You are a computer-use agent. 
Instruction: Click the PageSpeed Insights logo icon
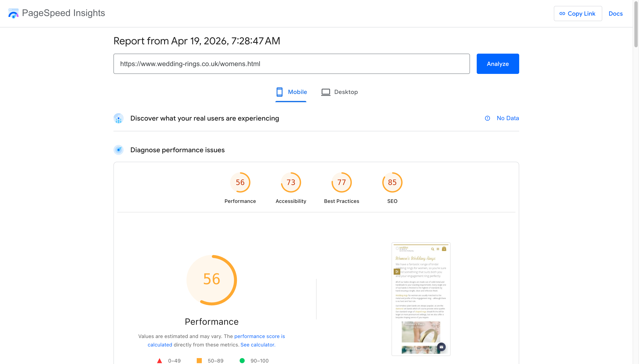[13, 13]
